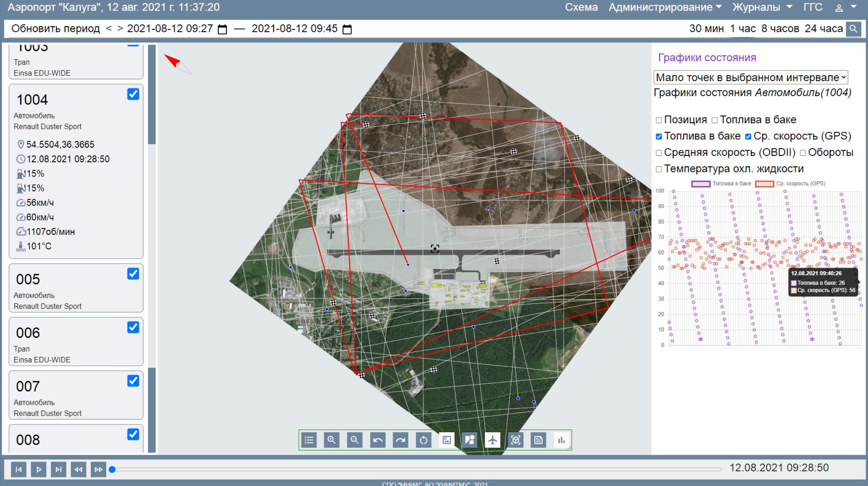Zoom out on the map

pyautogui.click(x=354, y=440)
